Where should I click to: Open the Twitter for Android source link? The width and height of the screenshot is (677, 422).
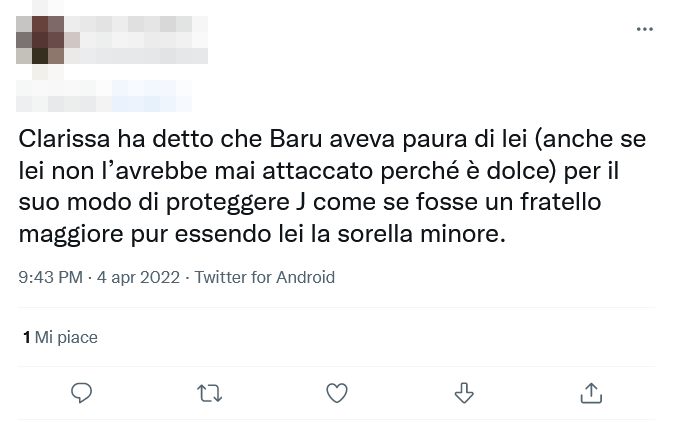coord(265,278)
